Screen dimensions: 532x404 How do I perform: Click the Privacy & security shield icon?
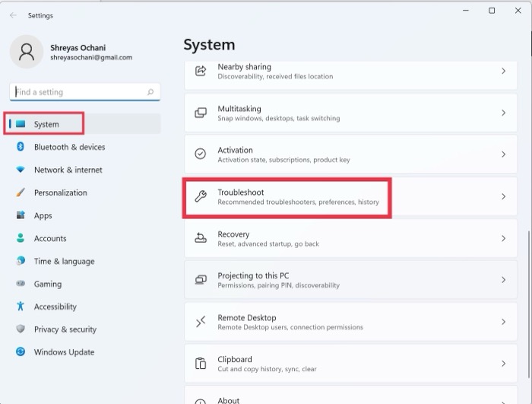21,329
